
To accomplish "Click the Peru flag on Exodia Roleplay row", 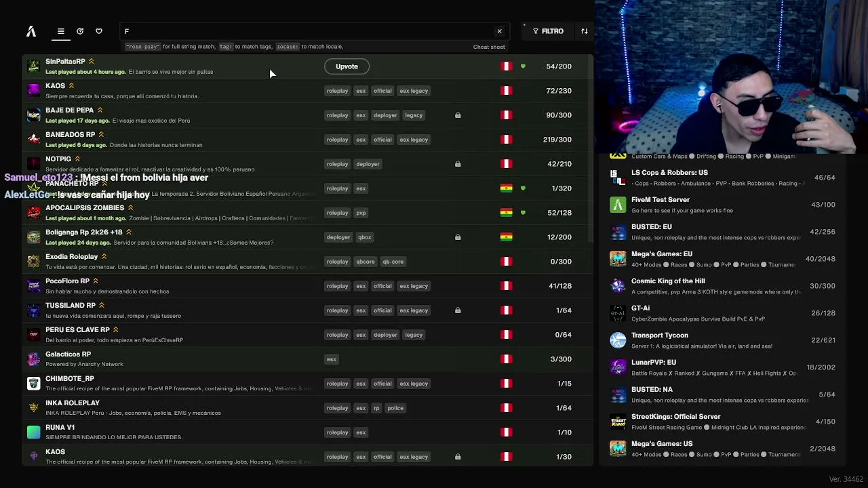I will pyautogui.click(x=507, y=262).
